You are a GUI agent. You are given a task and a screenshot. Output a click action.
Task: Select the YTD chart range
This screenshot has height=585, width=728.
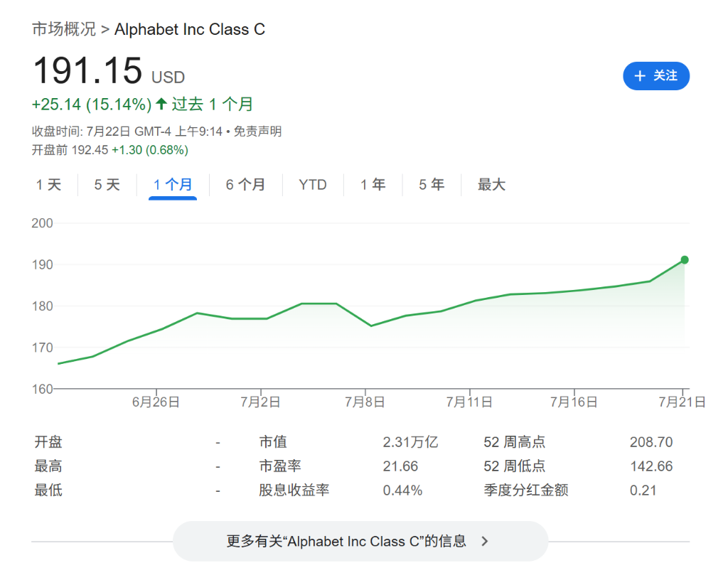[313, 184]
